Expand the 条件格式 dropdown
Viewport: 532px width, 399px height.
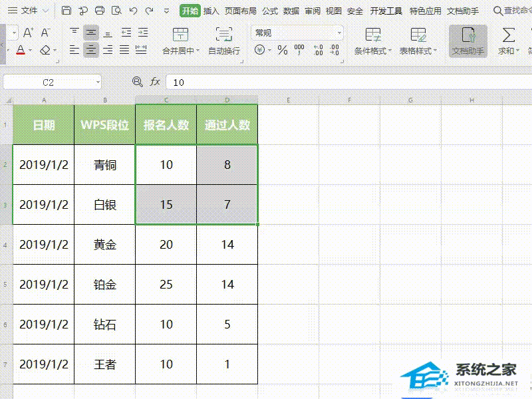373,41
